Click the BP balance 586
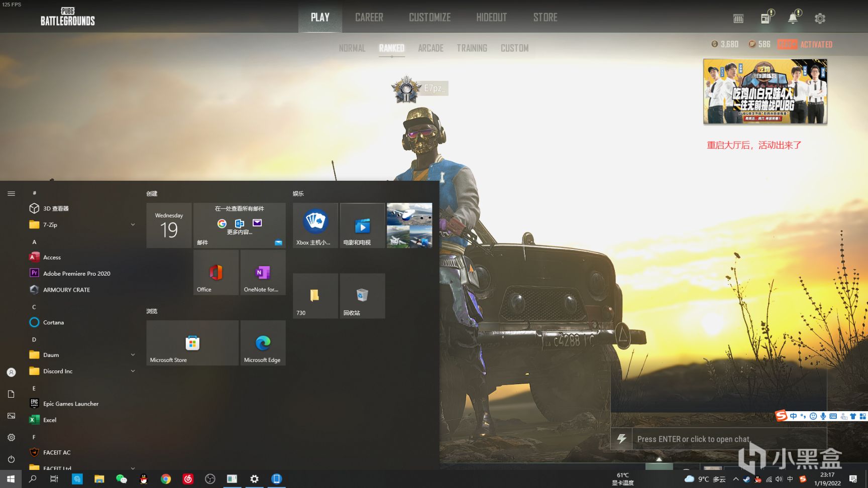The image size is (868, 488). point(759,44)
